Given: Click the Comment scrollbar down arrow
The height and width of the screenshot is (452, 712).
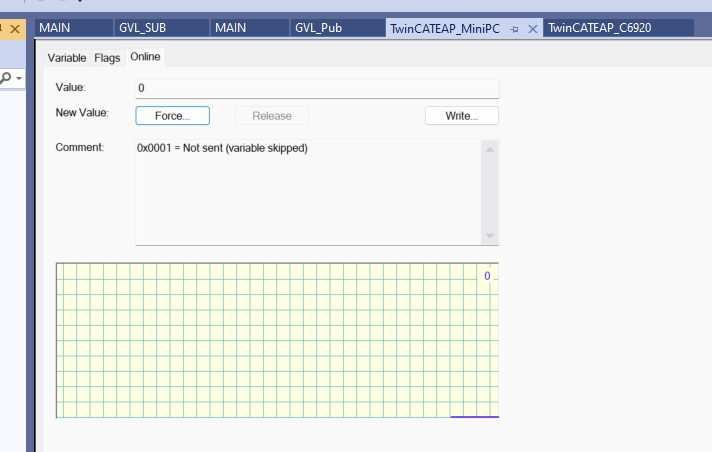Looking at the screenshot, I should tap(490, 236).
